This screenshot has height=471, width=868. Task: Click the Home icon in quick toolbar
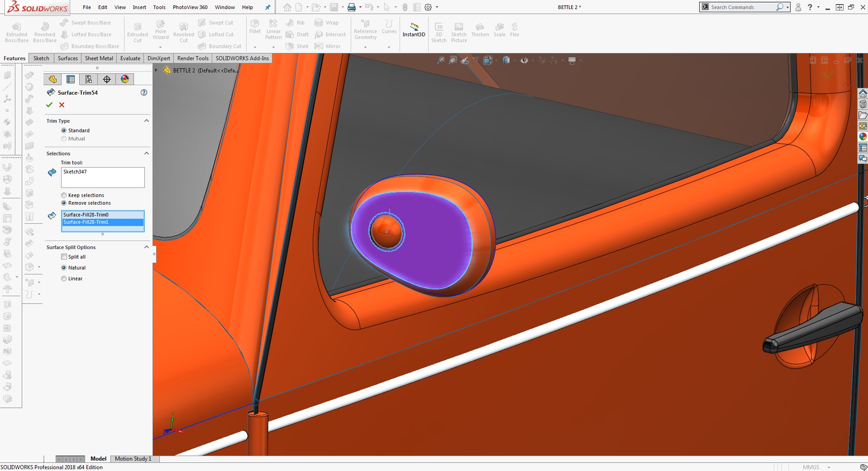point(287,7)
